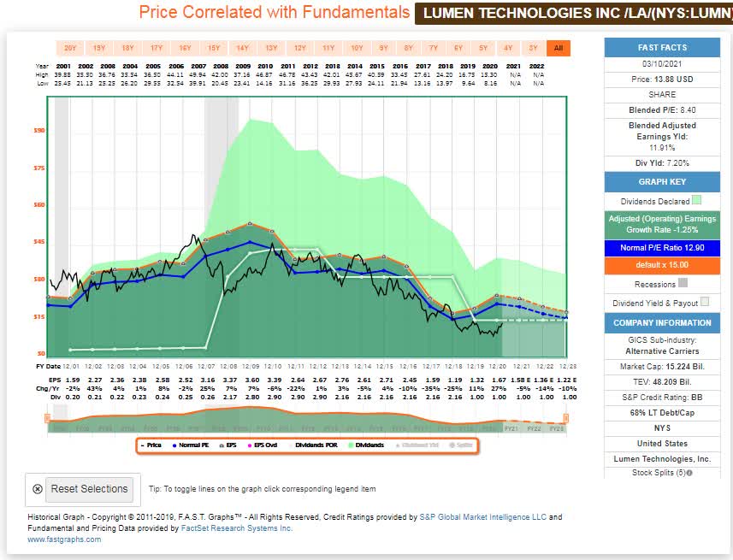Screen dimensions: 733x560
Task: Enable the Dividend Yield & Payout checkbox
Action: pyautogui.click(x=706, y=301)
